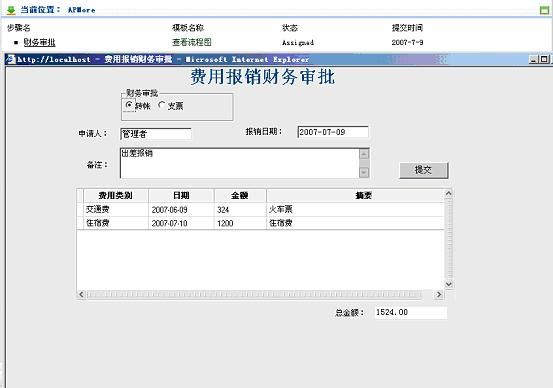Click the amount cell 324

[x=240, y=210]
